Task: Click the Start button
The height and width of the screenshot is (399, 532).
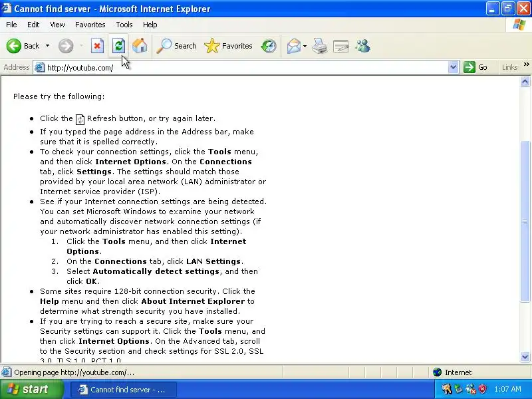Action: [x=31, y=389]
